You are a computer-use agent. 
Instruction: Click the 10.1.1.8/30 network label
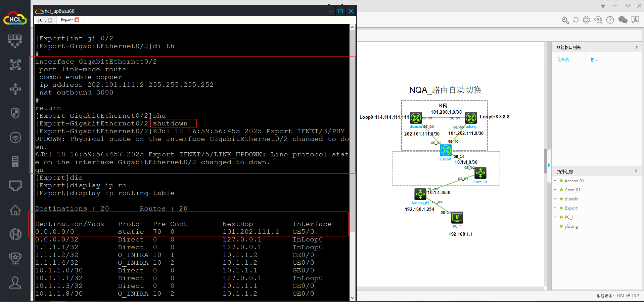point(439,192)
